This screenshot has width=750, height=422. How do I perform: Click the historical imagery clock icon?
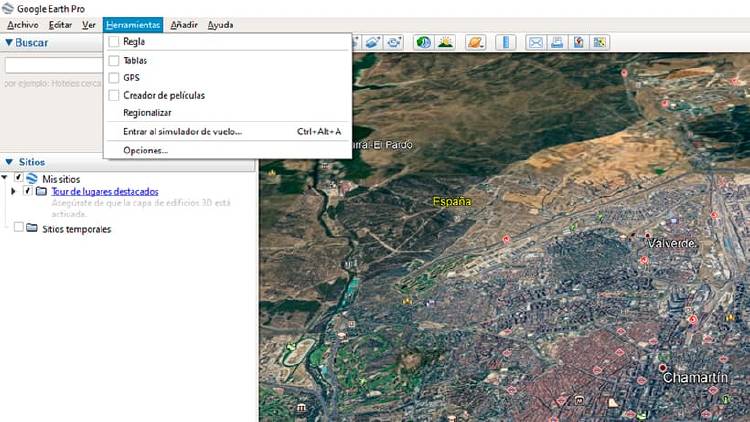coord(423,42)
